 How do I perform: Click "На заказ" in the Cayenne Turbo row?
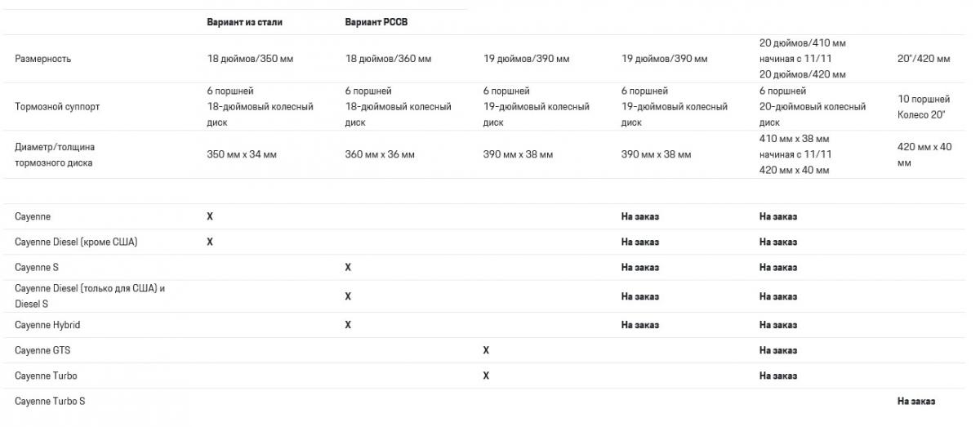click(x=777, y=376)
